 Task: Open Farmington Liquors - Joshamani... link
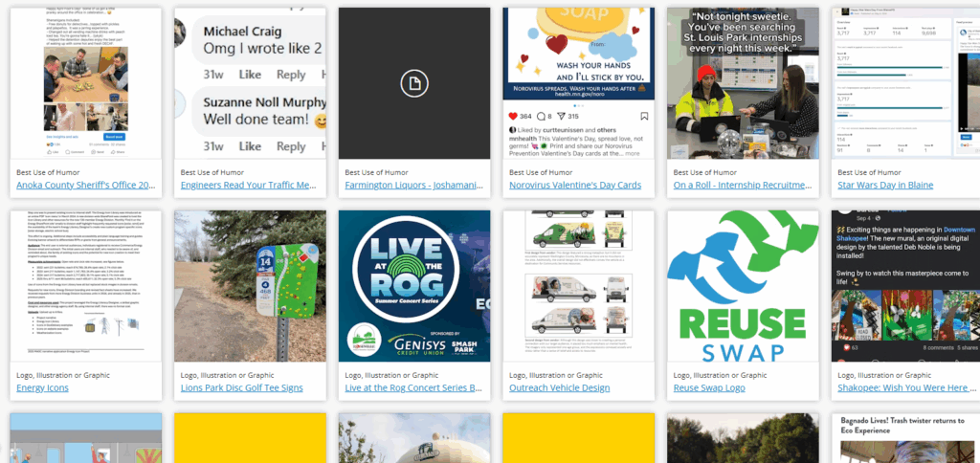click(x=414, y=185)
